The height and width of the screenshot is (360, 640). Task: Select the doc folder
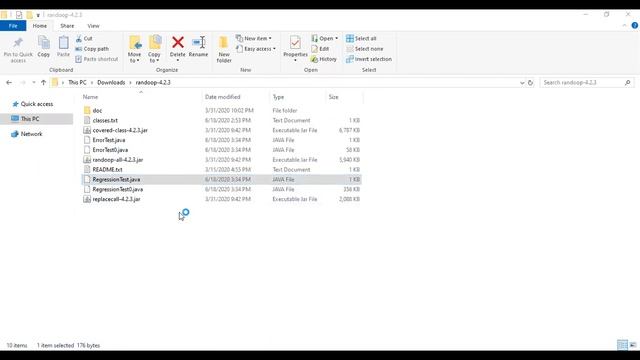coord(221,111)
